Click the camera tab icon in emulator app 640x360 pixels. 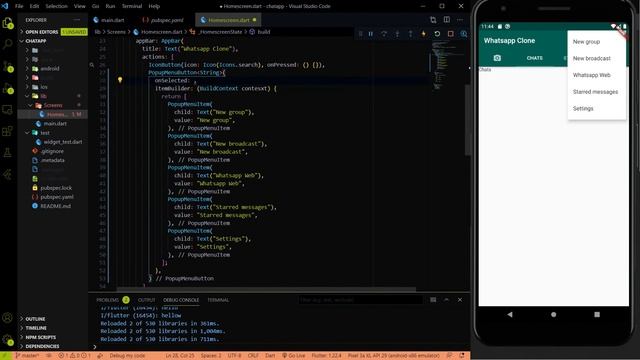coord(497,58)
